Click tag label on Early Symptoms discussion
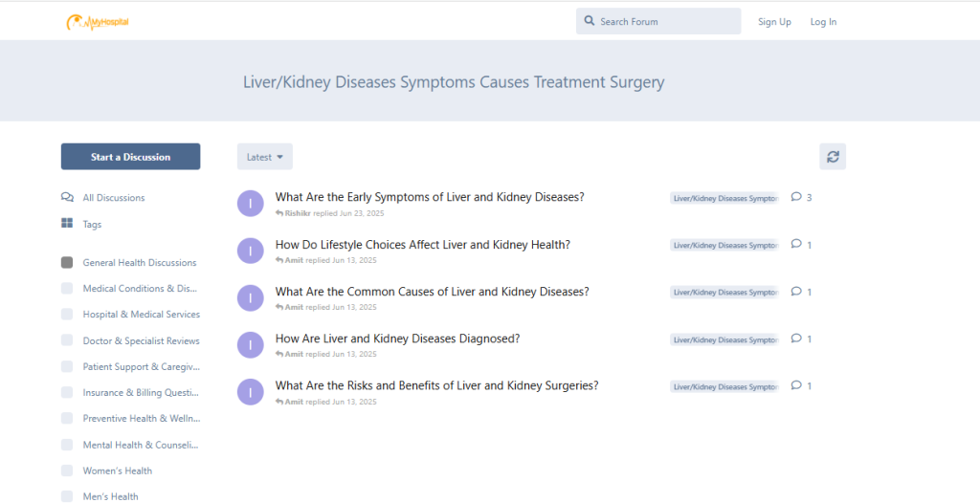The width and height of the screenshot is (980, 503). [724, 198]
